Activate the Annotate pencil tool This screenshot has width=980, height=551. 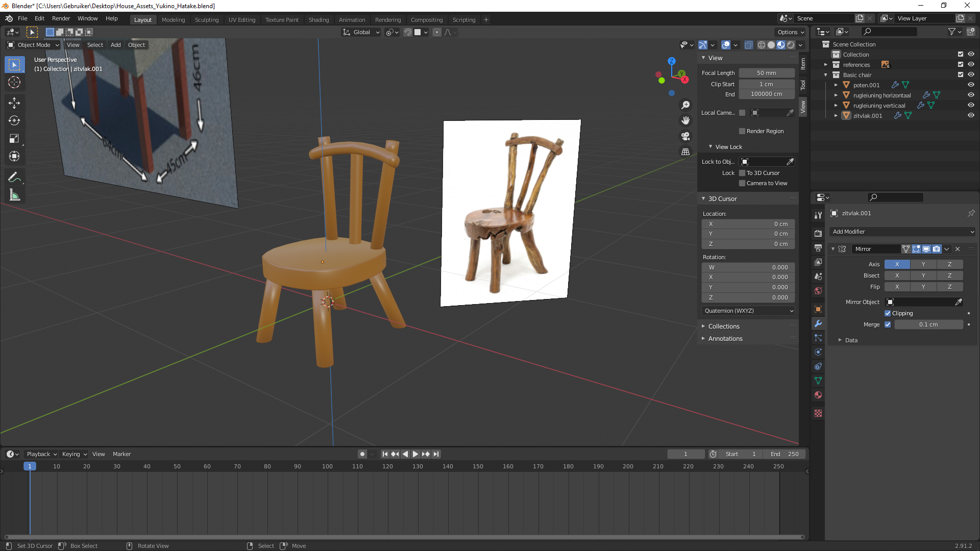coord(14,177)
